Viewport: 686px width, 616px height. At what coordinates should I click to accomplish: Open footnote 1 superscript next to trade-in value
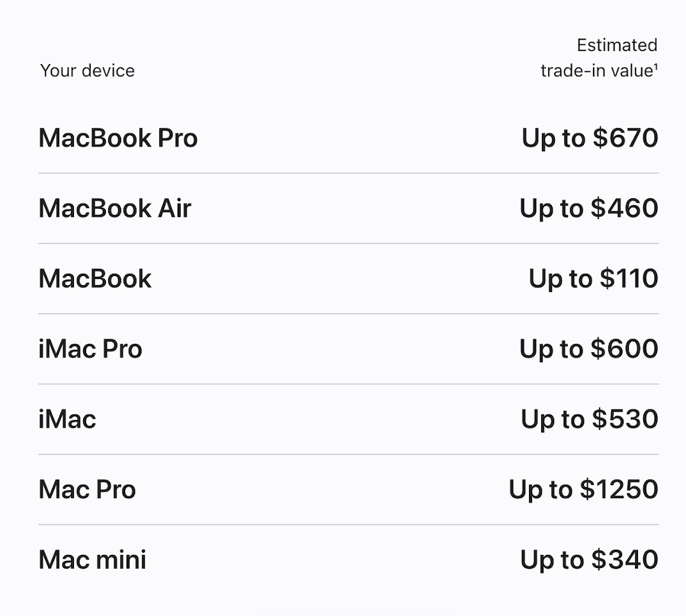(x=656, y=66)
